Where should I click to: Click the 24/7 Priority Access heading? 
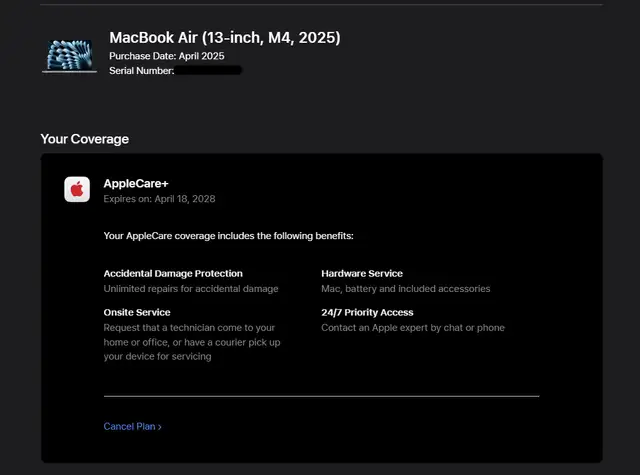[x=367, y=312]
